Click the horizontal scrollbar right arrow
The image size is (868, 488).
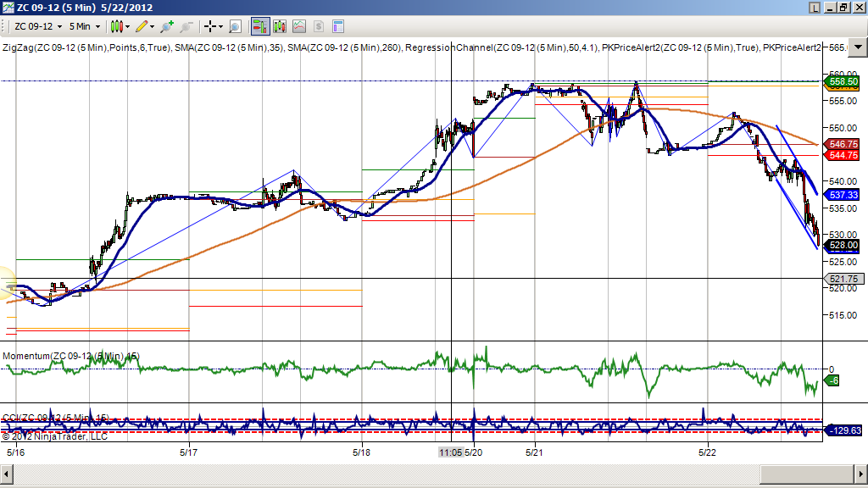coord(861,474)
